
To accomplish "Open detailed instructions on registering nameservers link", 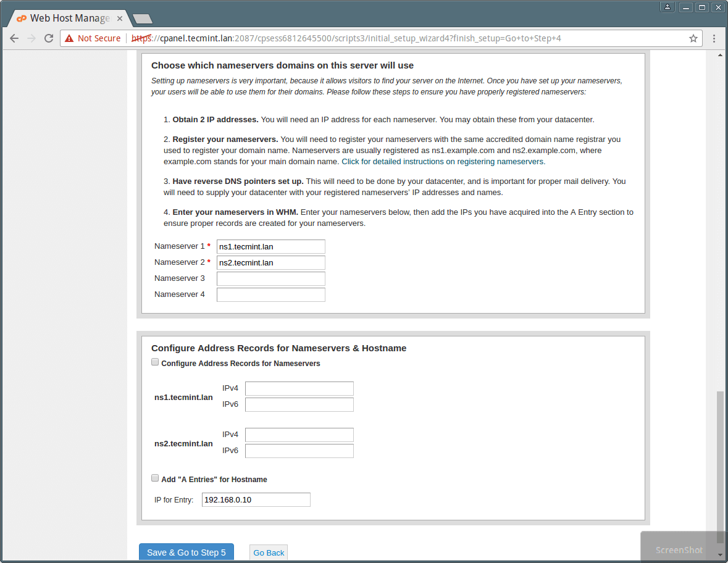I will click(443, 162).
